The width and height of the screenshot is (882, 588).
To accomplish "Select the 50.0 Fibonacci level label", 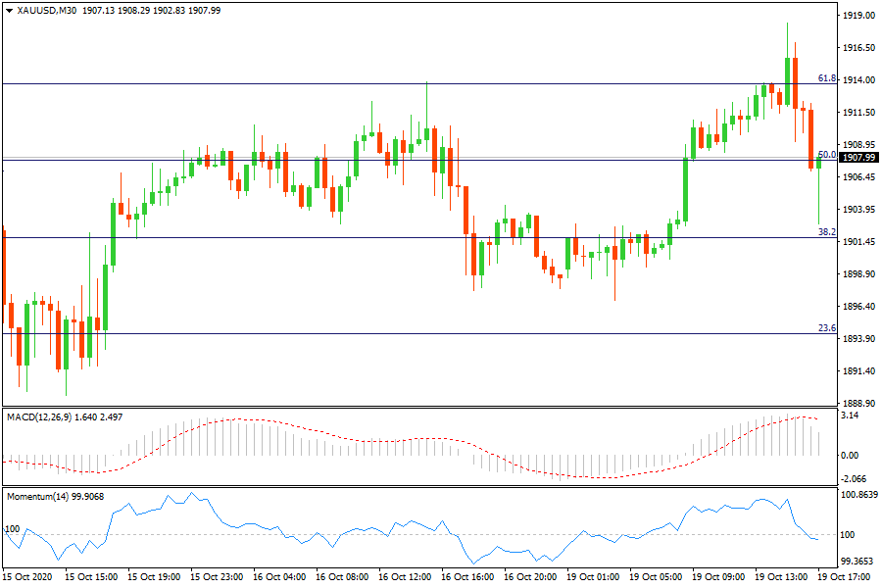I will (826, 155).
